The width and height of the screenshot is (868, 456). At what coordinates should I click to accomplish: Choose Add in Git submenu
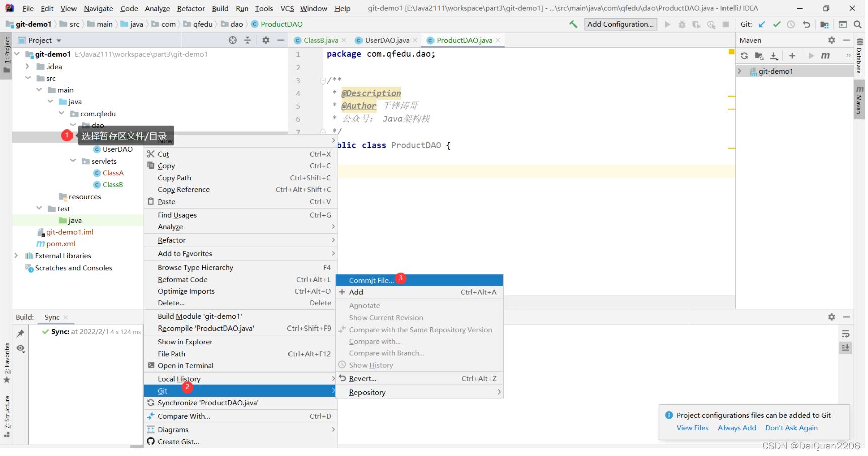point(419,292)
